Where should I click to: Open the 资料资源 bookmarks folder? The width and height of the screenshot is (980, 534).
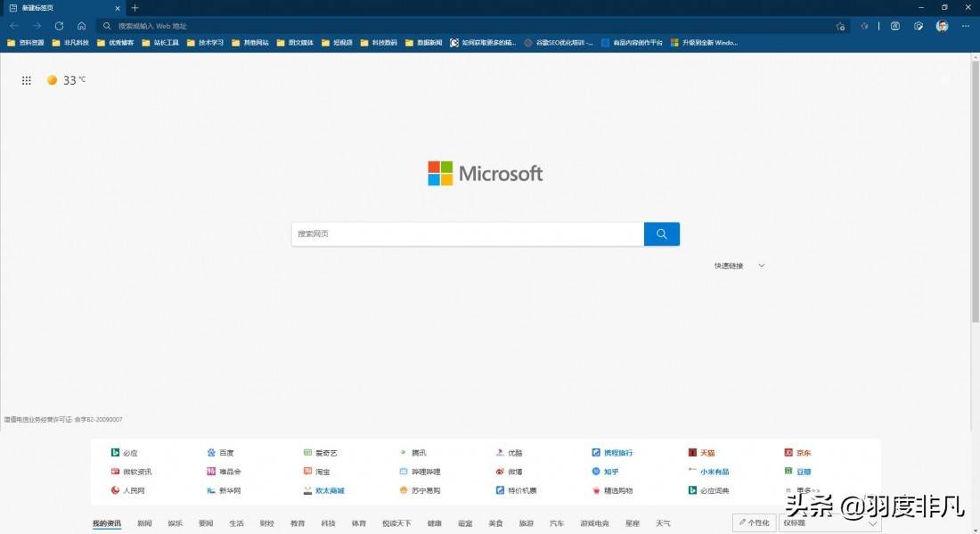[x=26, y=43]
